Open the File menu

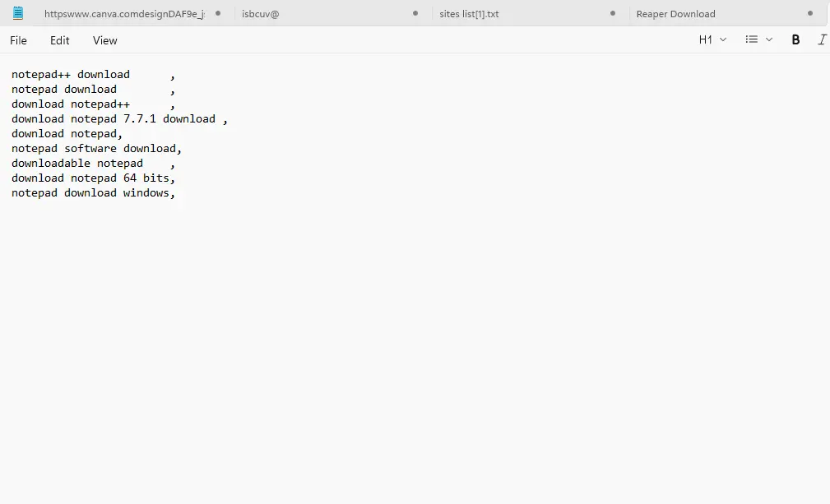pos(17,39)
